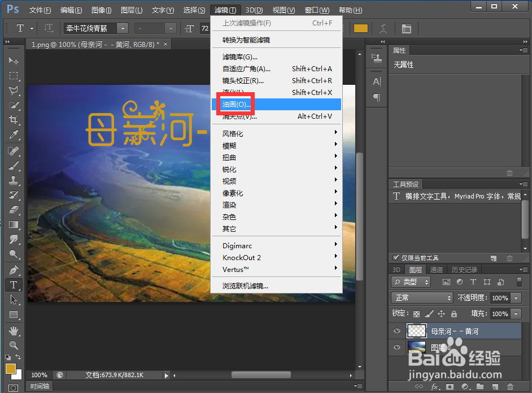Open the Character and Paragraph panel icon
Image resolution: width=532 pixels, height=393 pixels.
coord(406,28)
